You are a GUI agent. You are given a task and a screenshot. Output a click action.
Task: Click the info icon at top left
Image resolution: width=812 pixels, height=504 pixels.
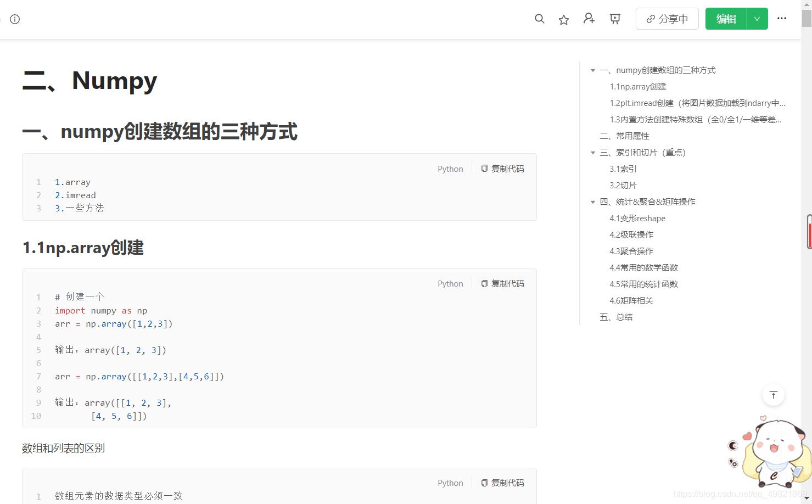14,19
